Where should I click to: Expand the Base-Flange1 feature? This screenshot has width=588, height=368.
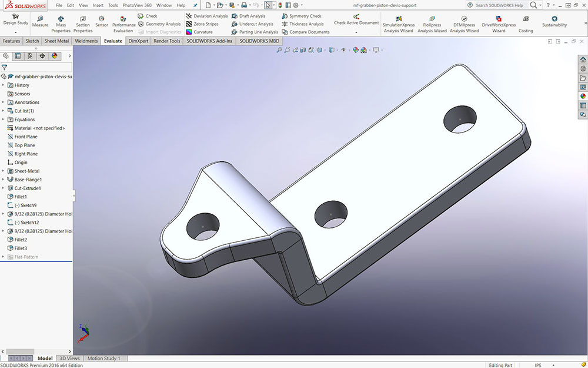(x=3, y=180)
